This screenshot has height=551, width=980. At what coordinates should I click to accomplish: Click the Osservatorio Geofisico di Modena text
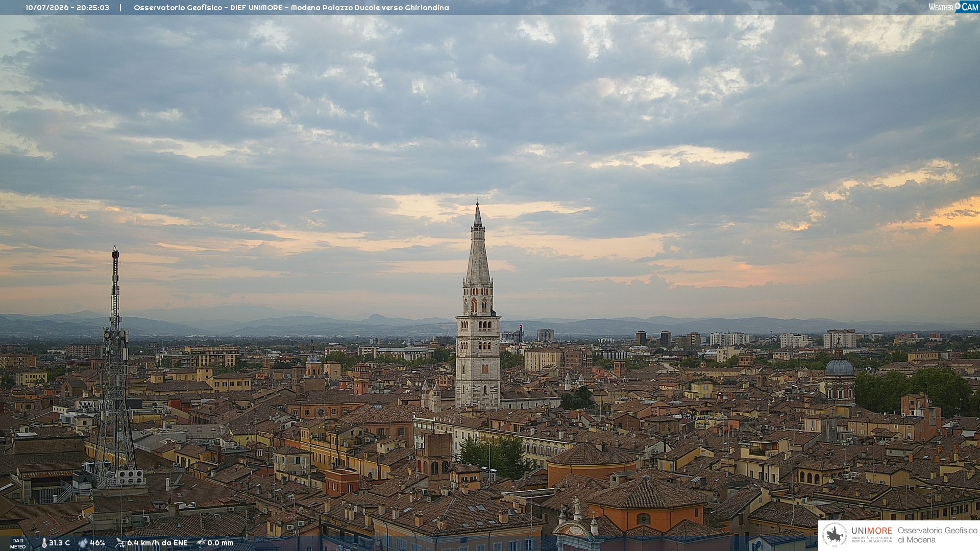[937, 535]
